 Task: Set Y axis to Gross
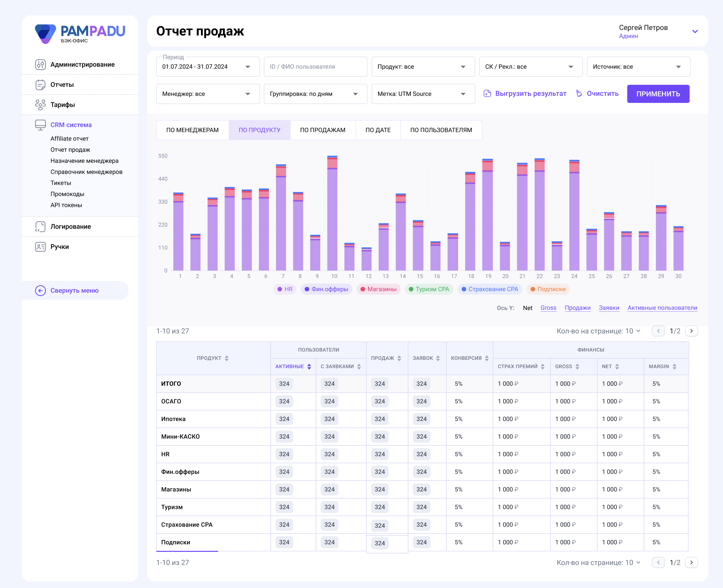[548, 308]
